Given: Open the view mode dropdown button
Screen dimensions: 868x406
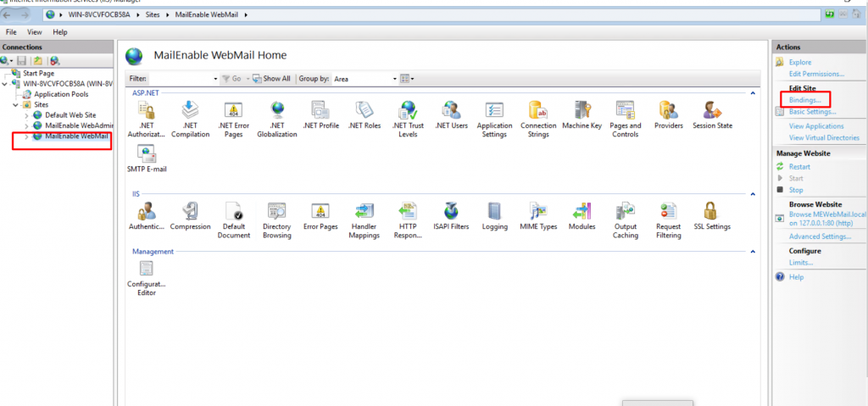Looking at the screenshot, I should pyautogui.click(x=407, y=79).
